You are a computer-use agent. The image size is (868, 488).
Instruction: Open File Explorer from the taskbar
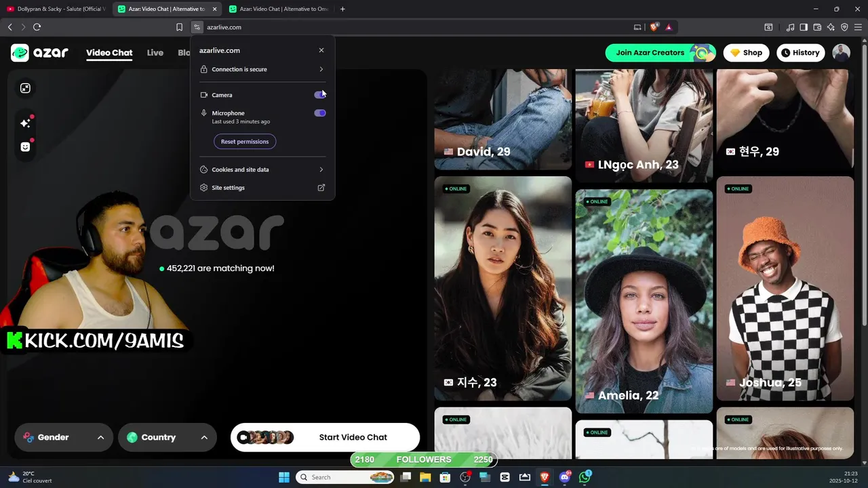coord(425,477)
